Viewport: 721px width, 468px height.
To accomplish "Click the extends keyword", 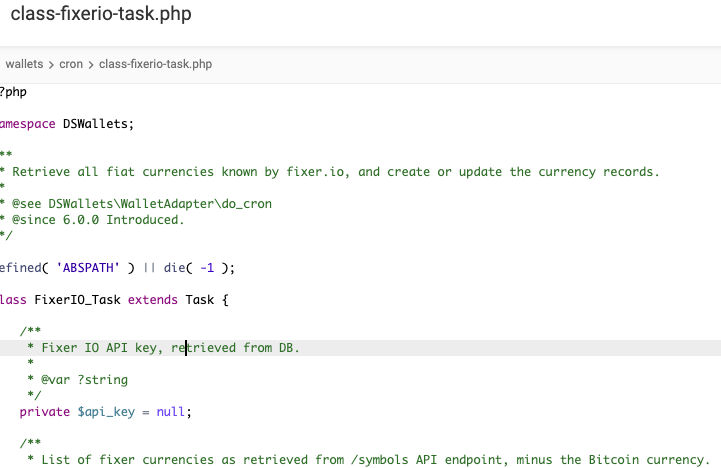I will coord(153,300).
